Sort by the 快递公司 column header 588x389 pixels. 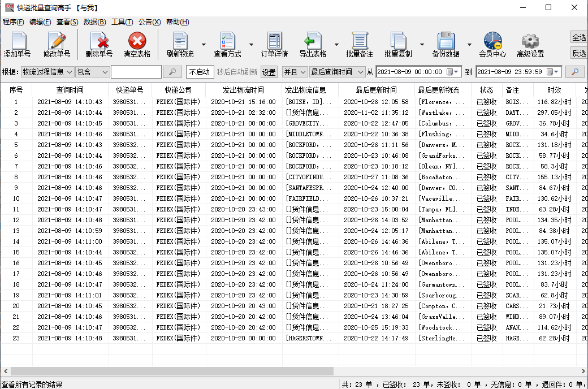178,90
